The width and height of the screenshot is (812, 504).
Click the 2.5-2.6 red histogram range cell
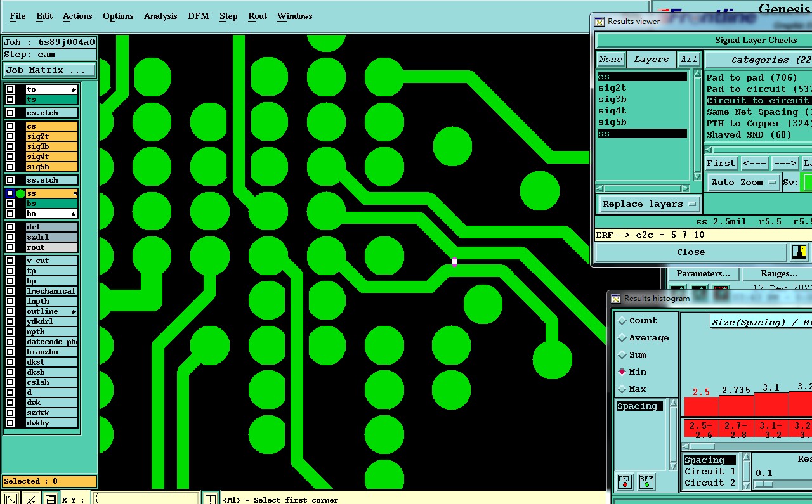click(x=701, y=429)
